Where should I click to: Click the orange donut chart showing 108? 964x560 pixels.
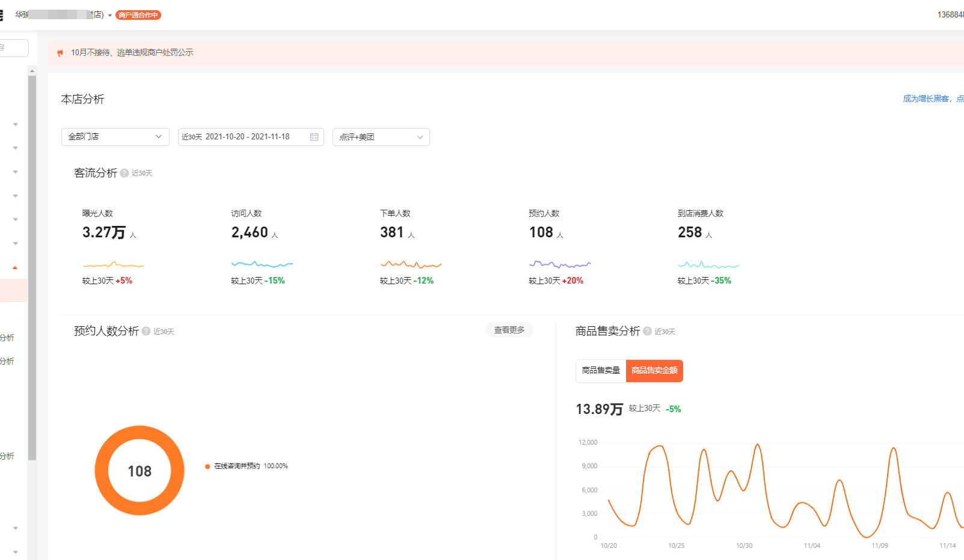[140, 470]
